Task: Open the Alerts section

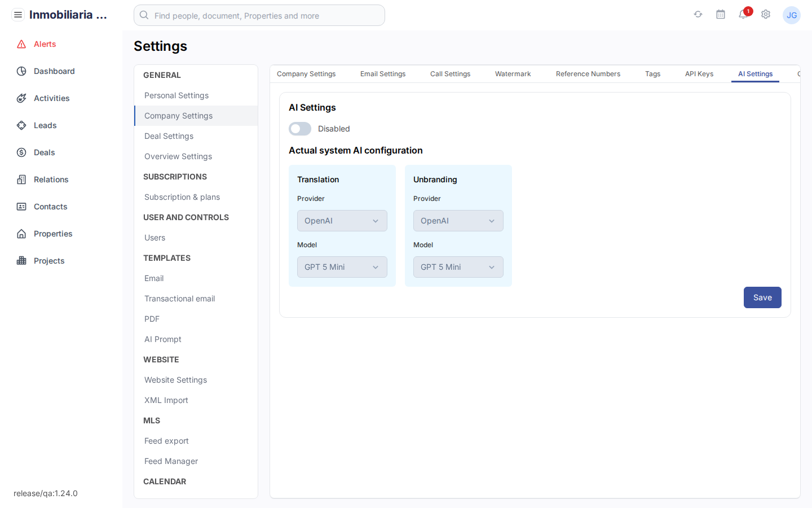Action: (x=45, y=44)
